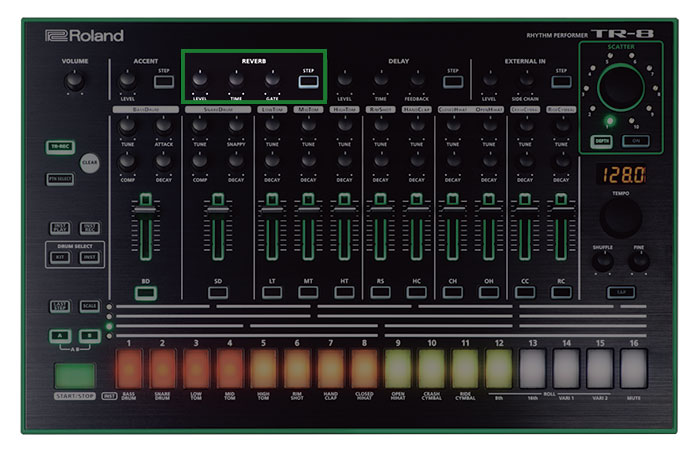Click the External In STEP button

point(561,81)
